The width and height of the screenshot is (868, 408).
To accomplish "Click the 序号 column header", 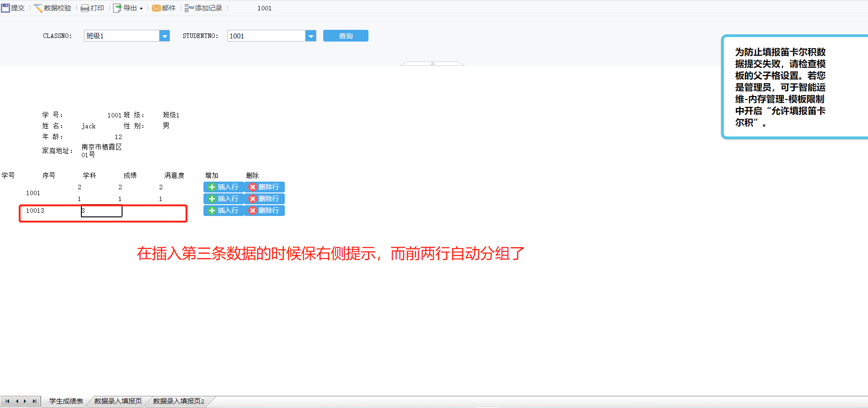I will (49, 175).
